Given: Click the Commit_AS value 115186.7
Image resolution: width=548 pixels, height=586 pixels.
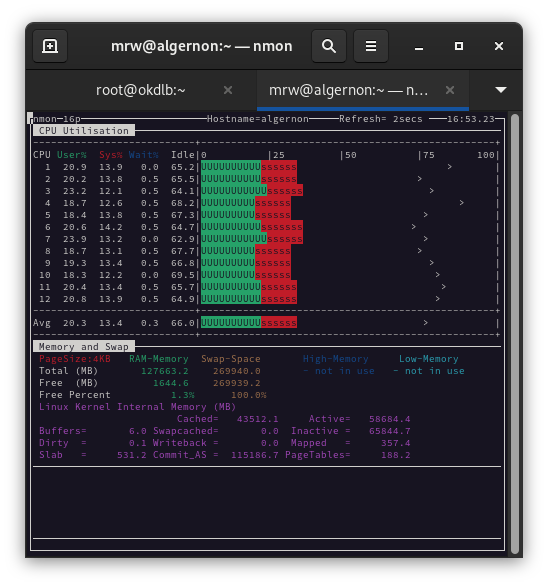Looking at the screenshot, I should pos(255,455).
